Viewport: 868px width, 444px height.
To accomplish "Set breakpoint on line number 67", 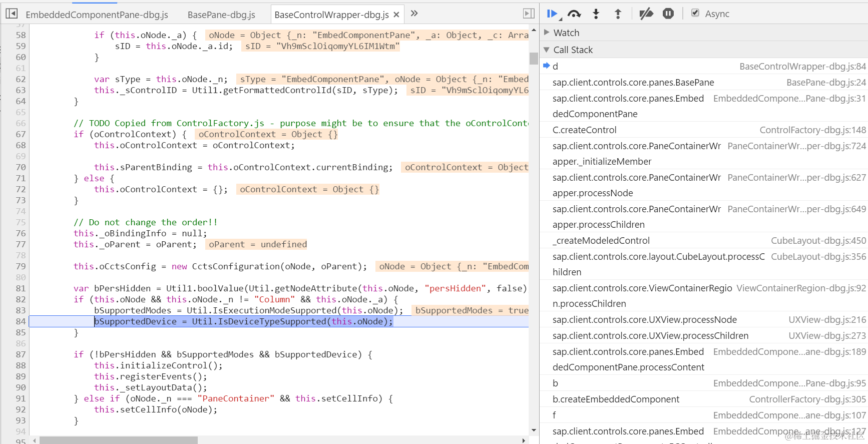I will click(x=21, y=134).
